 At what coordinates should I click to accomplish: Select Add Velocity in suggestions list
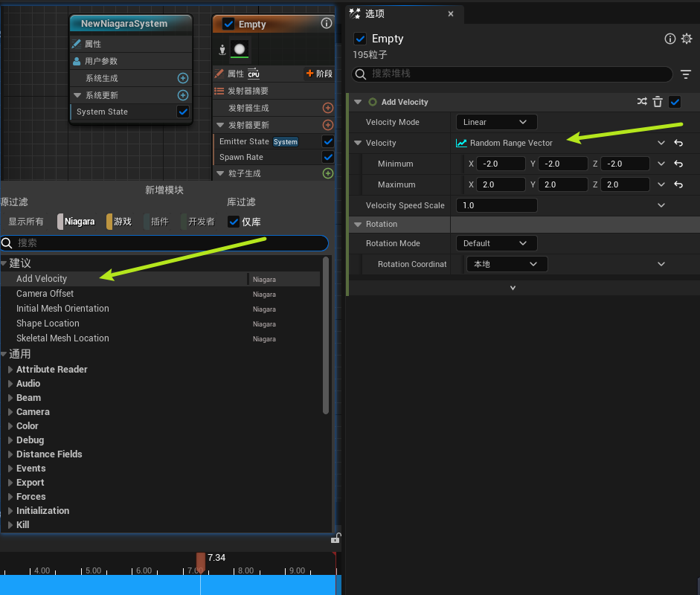click(x=161, y=278)
